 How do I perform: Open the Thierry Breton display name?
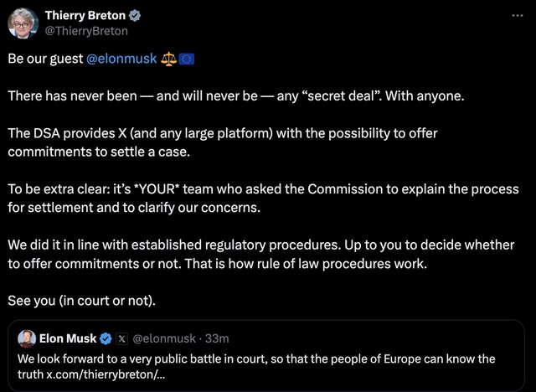point(85,16)
